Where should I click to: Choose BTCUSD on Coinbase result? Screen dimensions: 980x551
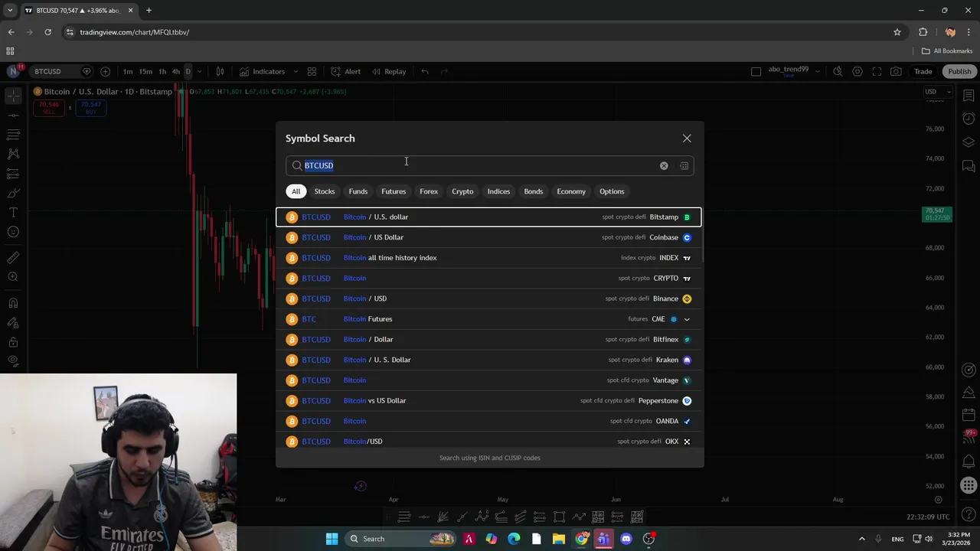coord(488,237)
